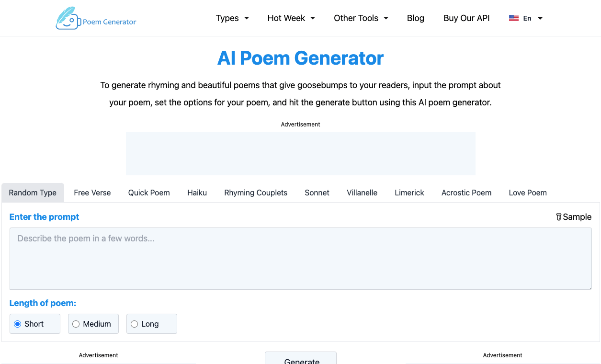Click the Generate button
The height and width of the screenshot is (364, 601).
(300, 361)
